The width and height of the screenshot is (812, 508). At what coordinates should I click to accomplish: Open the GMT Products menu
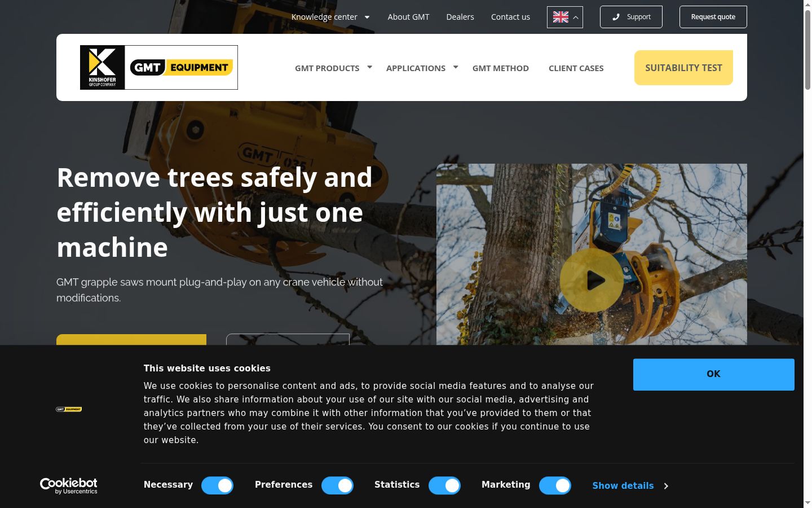click(x=327, y=68)
